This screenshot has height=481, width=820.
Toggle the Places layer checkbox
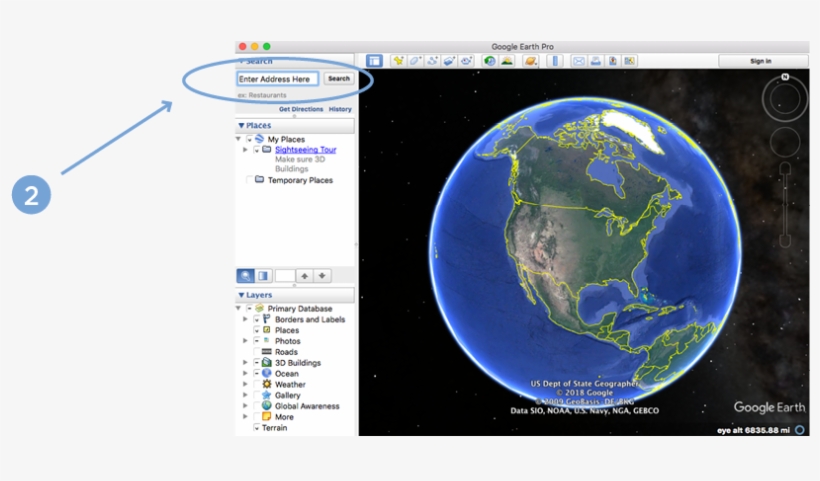pos(256,330)
